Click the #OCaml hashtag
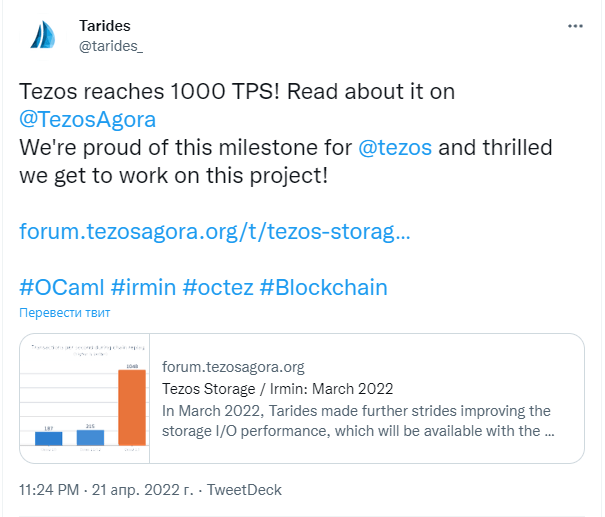 [x=62, y=287]
